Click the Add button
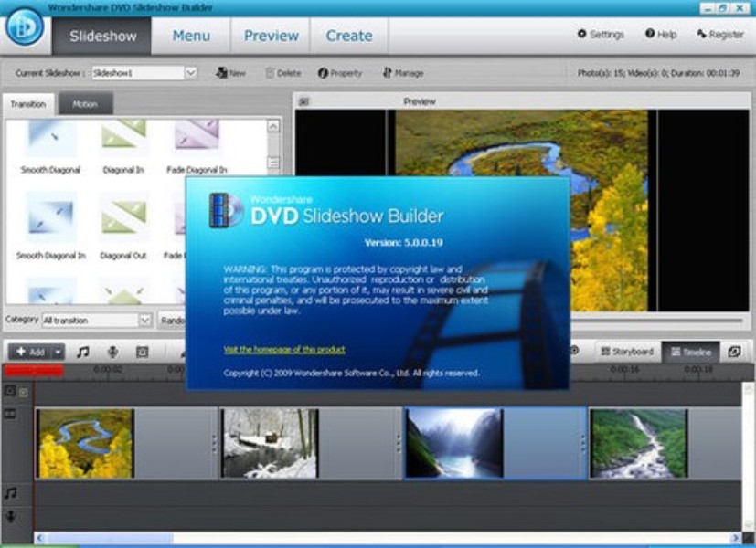 (29, 352)
